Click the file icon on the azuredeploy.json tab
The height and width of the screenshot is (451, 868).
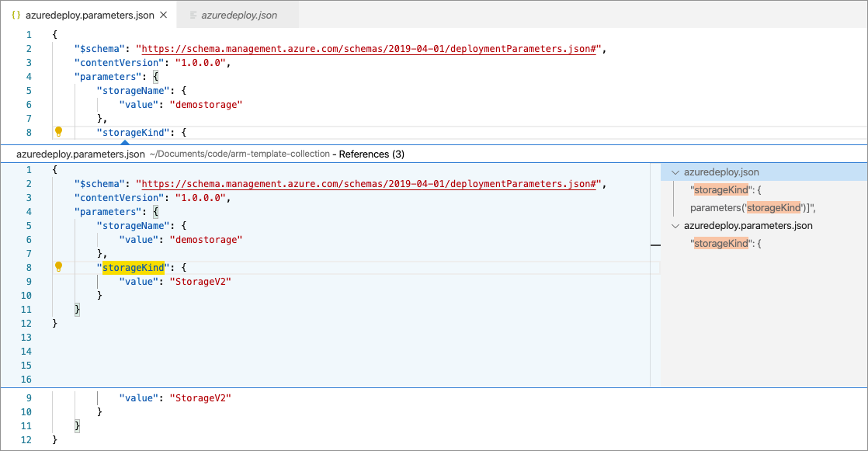click(x=193, y=16)
